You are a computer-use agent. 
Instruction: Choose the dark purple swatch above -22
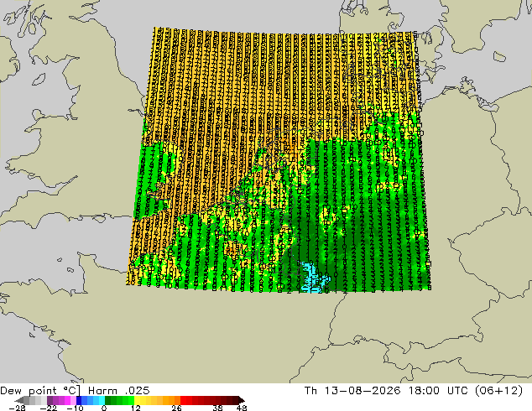[x=50, y=400]
